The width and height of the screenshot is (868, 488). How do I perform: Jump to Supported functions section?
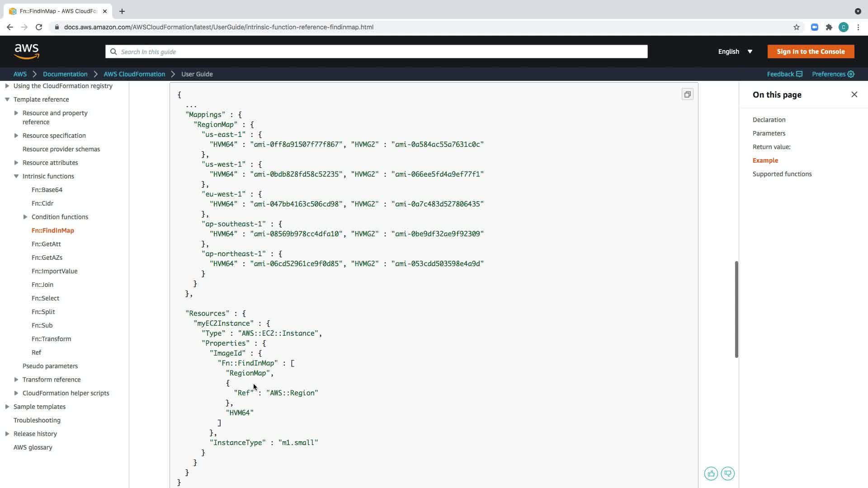pyautogui.click(x=782, y=174)
